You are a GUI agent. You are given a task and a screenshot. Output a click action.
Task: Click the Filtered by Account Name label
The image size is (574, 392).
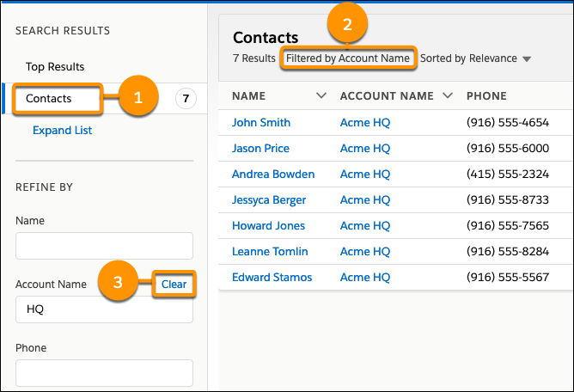pyautogui.click(x=348, y=58)
